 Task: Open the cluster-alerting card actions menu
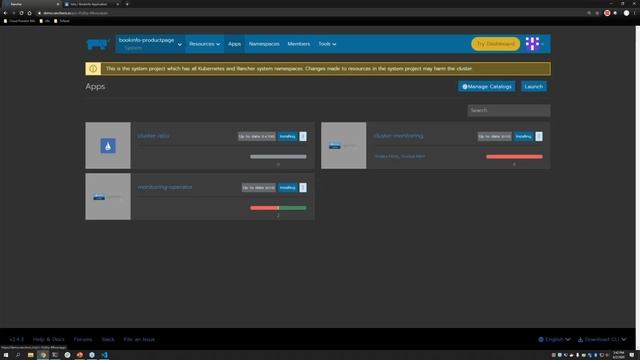[x=303, y=136]
